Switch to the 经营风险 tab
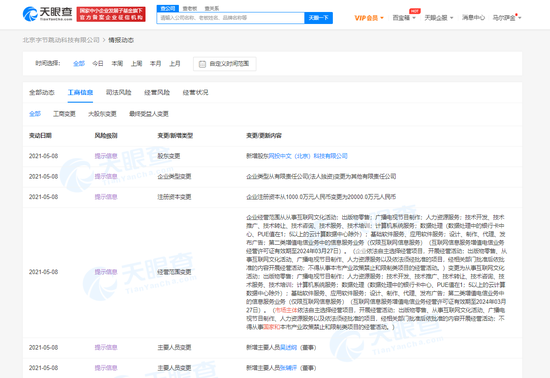Screen dimensions: 550x378 click(157, 92)
